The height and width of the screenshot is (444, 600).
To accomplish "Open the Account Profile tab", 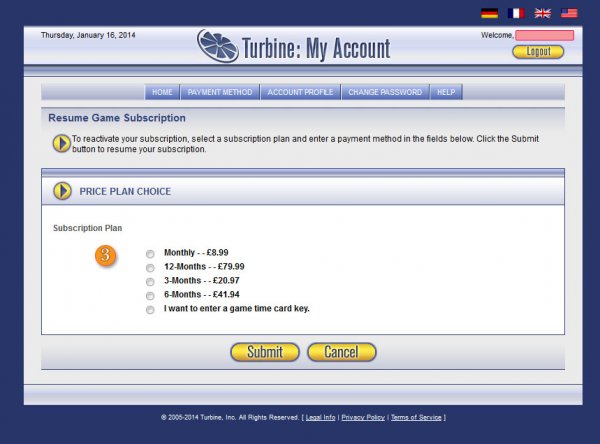I will (300, 92).
